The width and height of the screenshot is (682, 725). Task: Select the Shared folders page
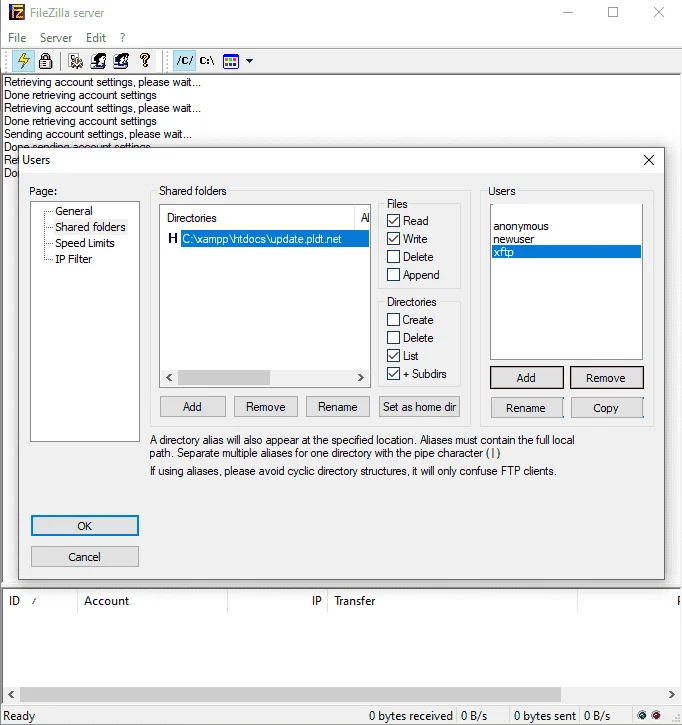pyautogui.click(x=90, y=227)
